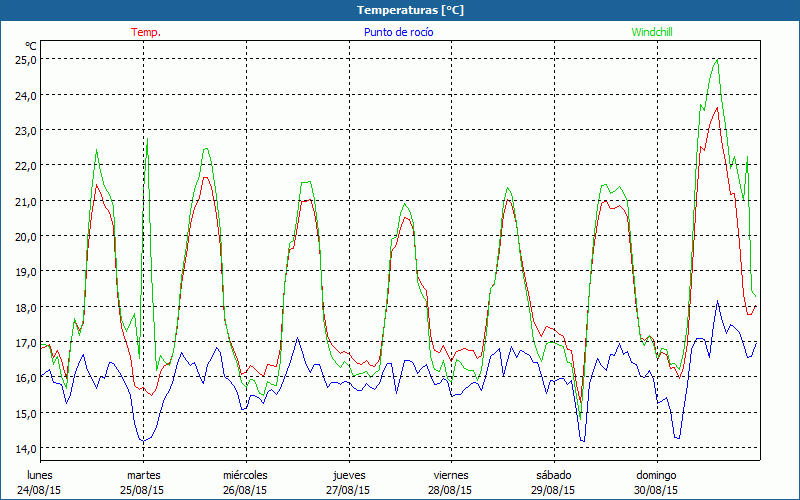Select the martes day label
Image resolution: width=800 pixels, height=500 pixels.
143,475
